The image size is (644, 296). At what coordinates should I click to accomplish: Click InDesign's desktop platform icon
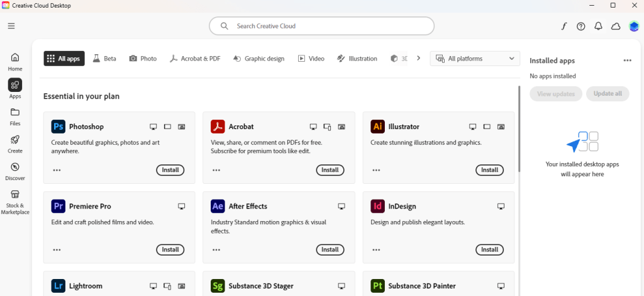tap(501, 206)
